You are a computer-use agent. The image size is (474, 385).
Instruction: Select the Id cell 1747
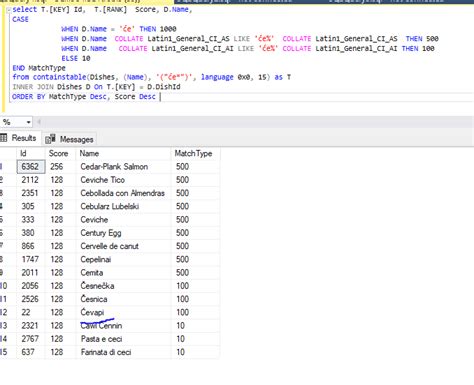point(31,259)
